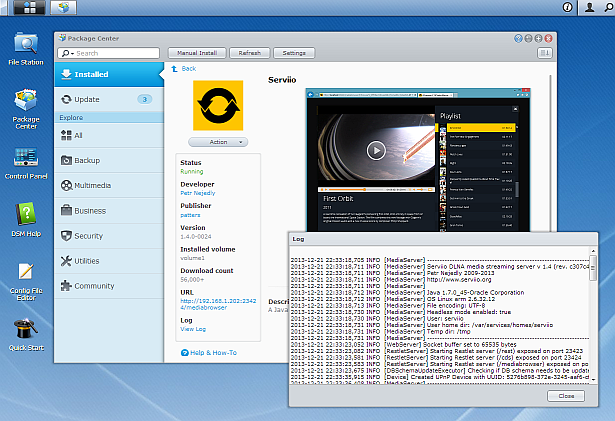Screen dimensions: 615x421
Task: Open the Serviio mediabrowser URL
Action: [x=218, y=304]
